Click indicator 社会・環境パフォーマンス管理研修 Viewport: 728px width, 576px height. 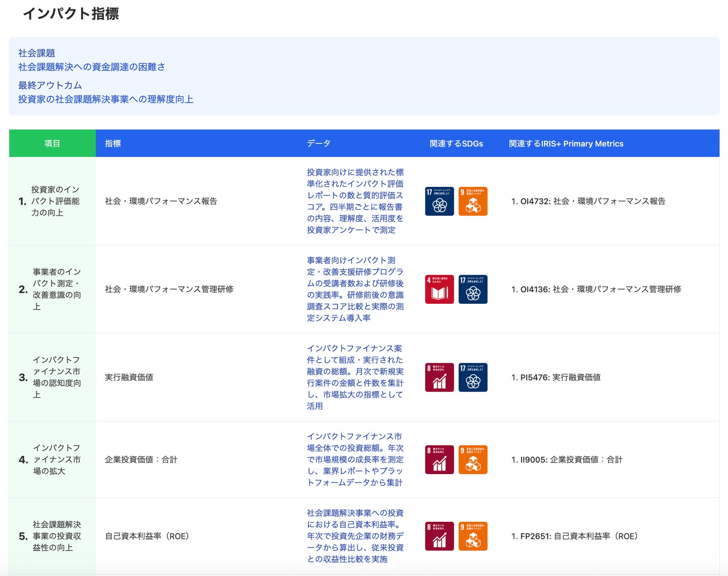coord(169,289)
